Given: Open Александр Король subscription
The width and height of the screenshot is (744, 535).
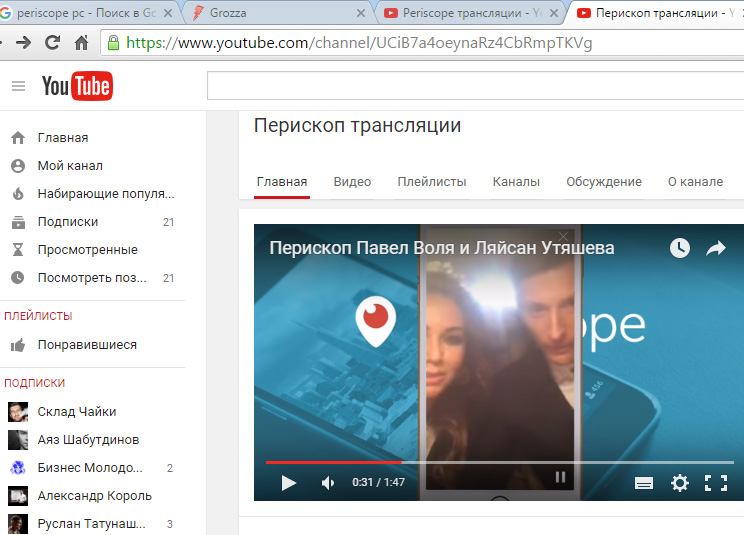Looking at the screenshot, I should (93, 496).
